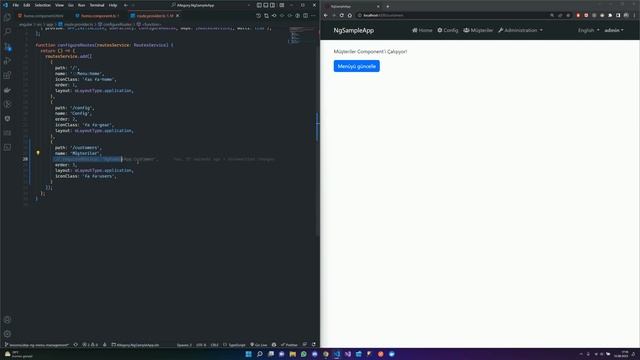The image size is (640, 360).
Task: Toggle the secondary sidebar layout icon
Action: pyautogui.click(x=272, y=5)
